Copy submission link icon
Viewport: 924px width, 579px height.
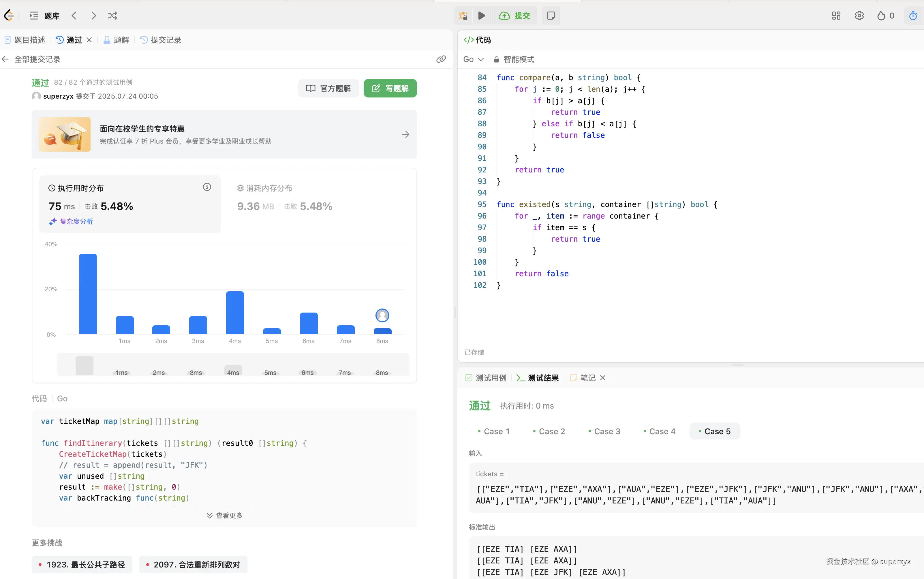[441, 59]
